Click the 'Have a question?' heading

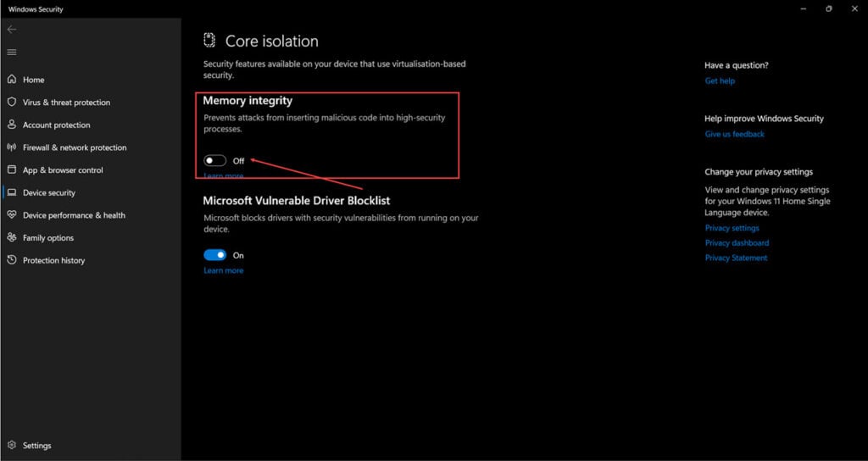pyautogui.click(x=737, y=65)
